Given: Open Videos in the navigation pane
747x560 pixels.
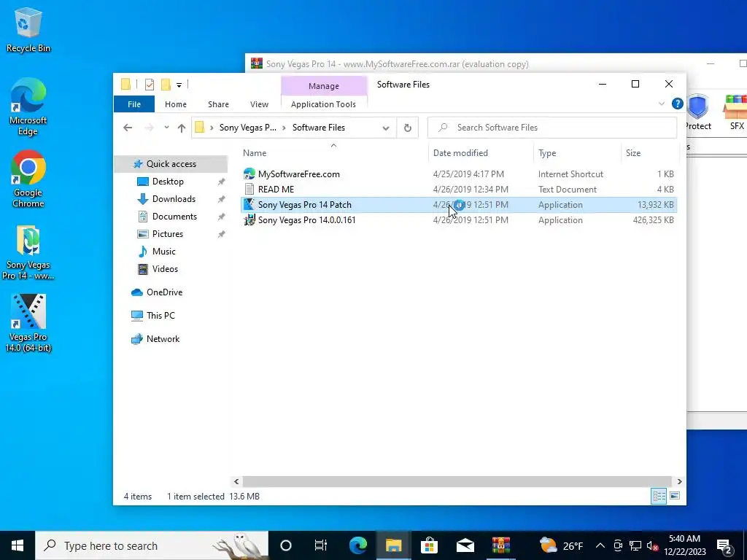Looking at the screenshot, I should tap(165, 269).
